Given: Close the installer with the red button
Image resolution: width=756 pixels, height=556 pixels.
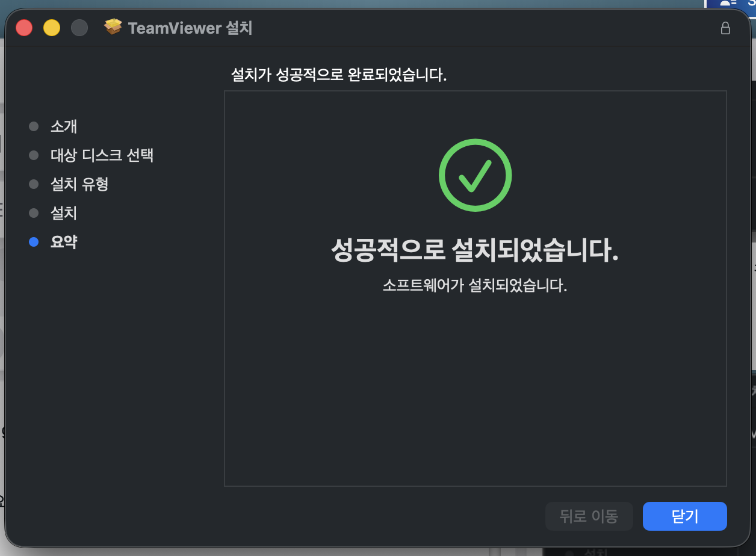Looking at the screenshot, I should [x=24, y=28].
